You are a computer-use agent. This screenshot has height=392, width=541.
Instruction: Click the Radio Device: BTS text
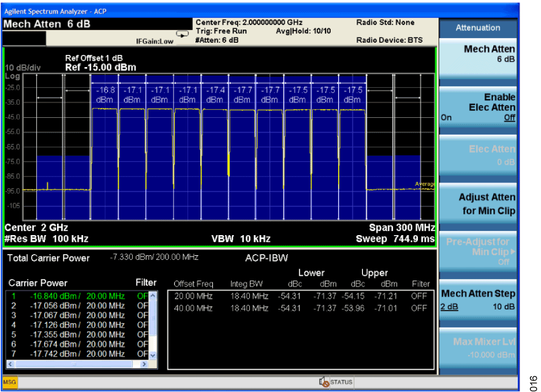point(389,40)
